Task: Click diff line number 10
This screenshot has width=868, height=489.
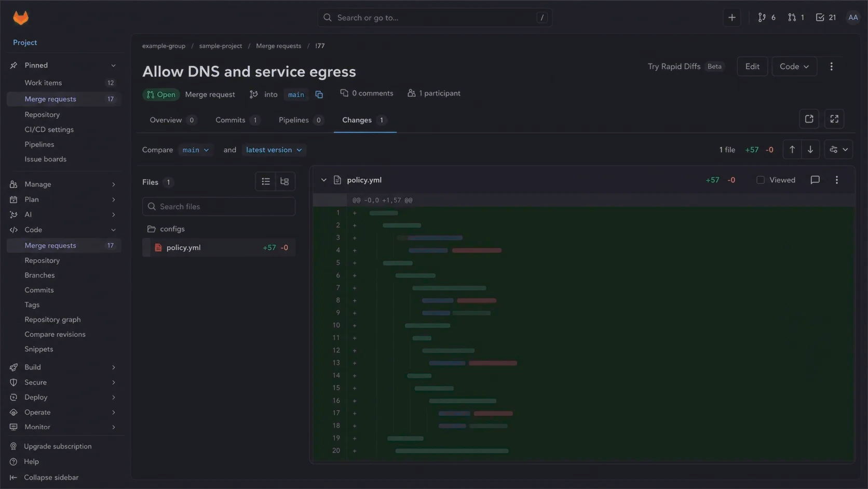Action: pos(336,325)
